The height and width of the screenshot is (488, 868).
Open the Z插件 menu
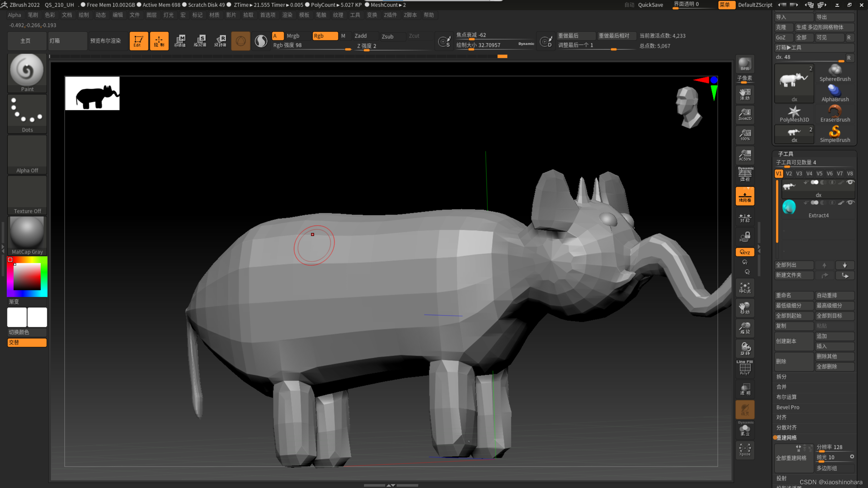[390, 15]
